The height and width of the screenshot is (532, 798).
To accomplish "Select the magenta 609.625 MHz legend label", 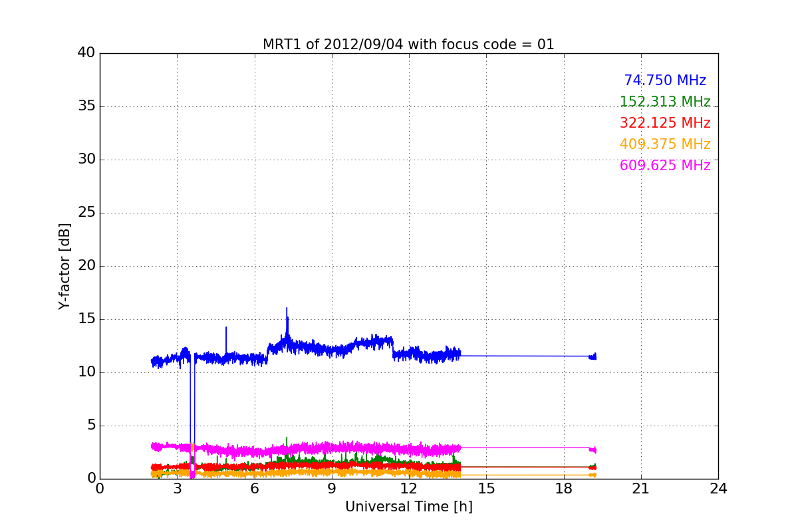I will point(665,166).
